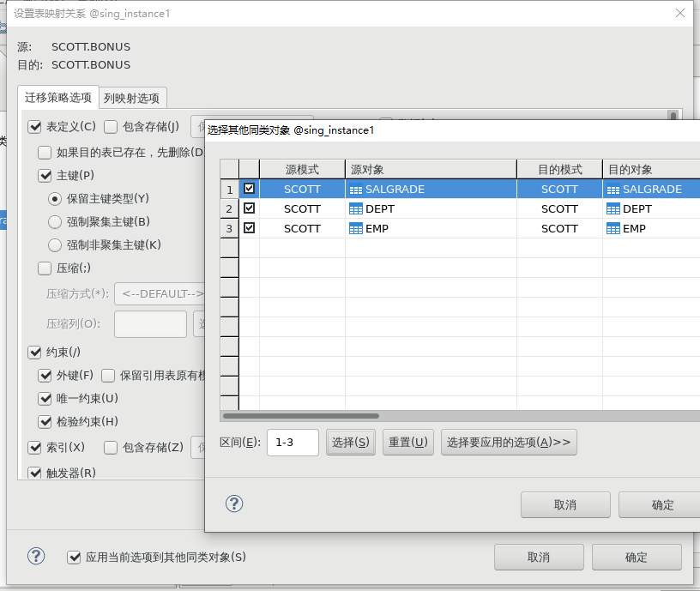Viewport: 700px width, 591px height.
Task: Click DEPT table icon in destination object column
Action: 613,209
